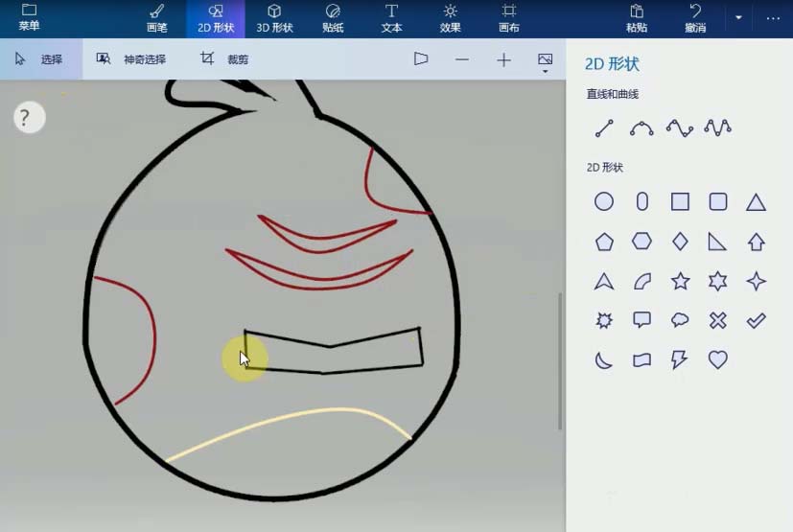
Task: Choose the lightning bolt shape
Action: pos(679,359)
